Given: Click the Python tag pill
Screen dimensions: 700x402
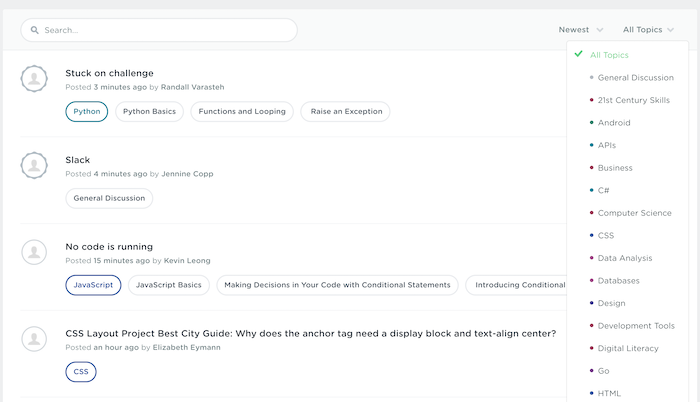Looking at the screenshot, I should click(x=87, y=112).
